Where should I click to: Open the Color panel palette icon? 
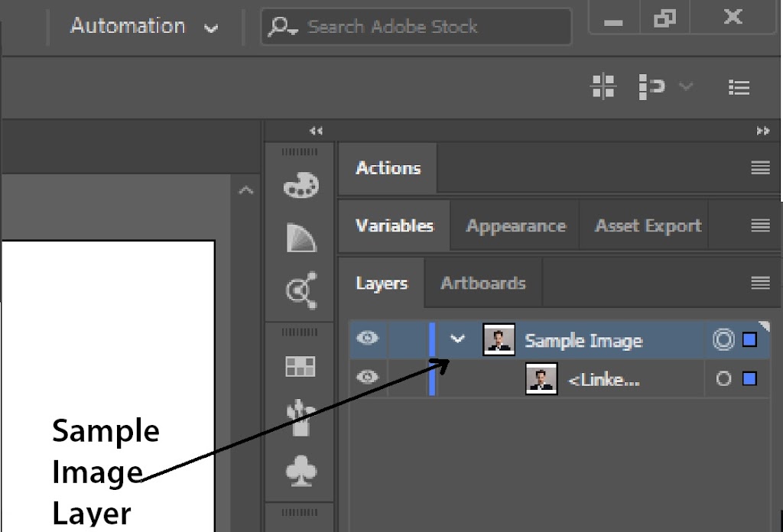(x=301, y=186)
